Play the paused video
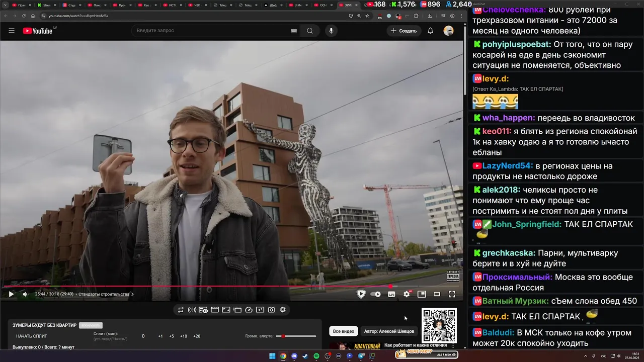Image resolution: width=644 pixels, height=362 pixels. pyautogui.click(x=11, y=294)
